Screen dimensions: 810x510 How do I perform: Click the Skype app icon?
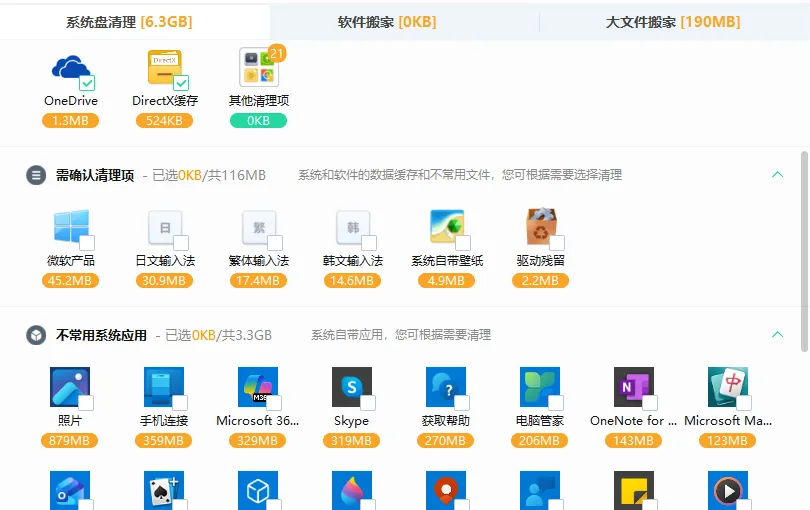[352, 387]
